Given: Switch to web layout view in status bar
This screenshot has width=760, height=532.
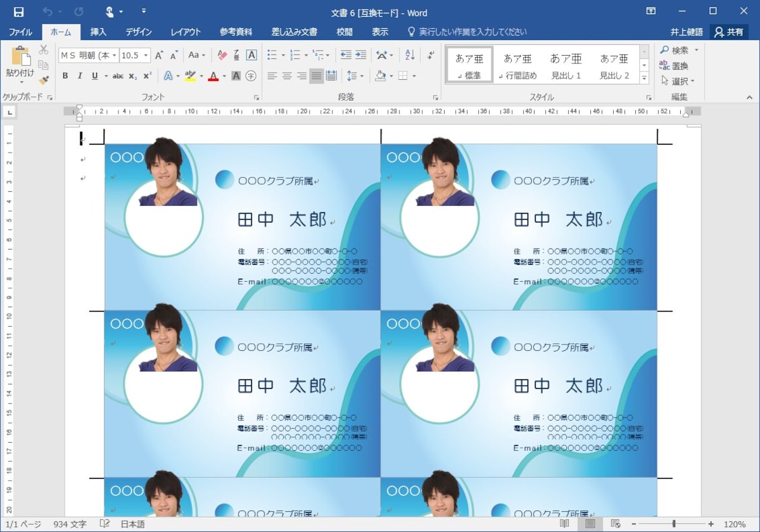Looking at the screenshot, I should coord(615,524).
